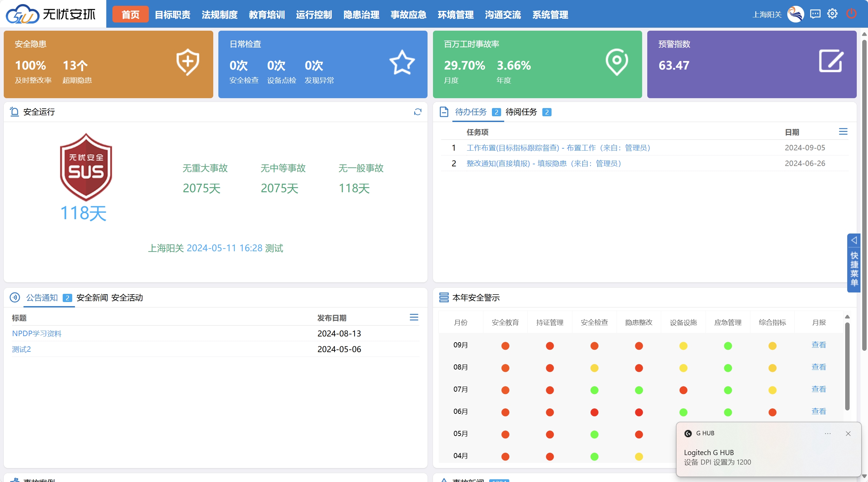Expand the 快捷菜单 side panel arrow
The width and height of the screenshot is (868, 482).
click(854, 240)
